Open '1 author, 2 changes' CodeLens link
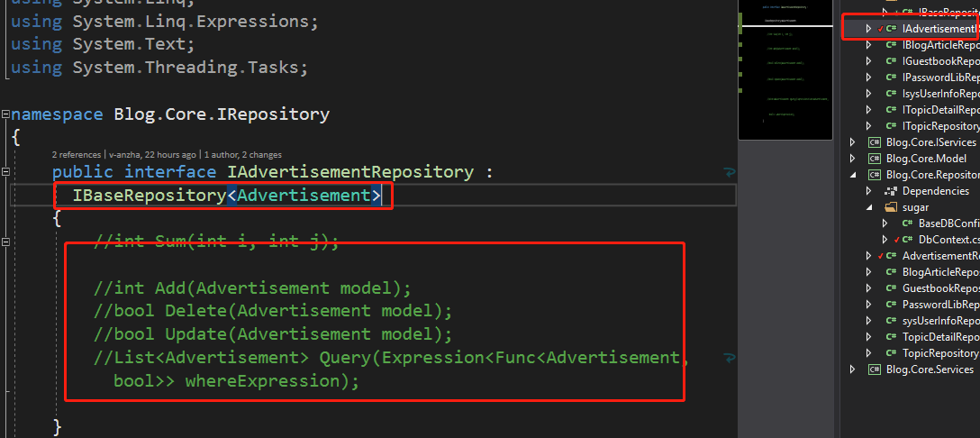Image resolution: width=980 pixels, height=438 pixels. (x=244, y=155)
